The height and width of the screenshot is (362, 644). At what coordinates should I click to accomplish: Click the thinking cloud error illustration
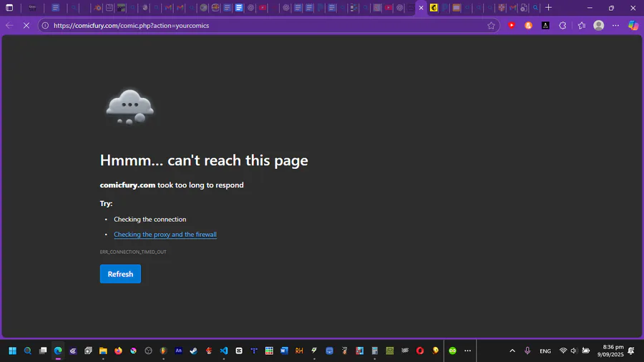pyautogui.click(x=130, y=107)
